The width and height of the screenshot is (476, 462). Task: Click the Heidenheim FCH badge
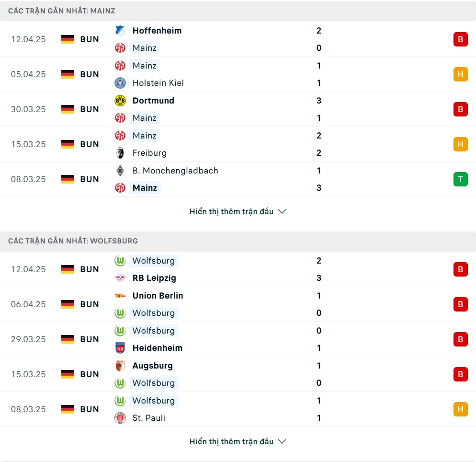pyautogui.click(x=120, y=348)
